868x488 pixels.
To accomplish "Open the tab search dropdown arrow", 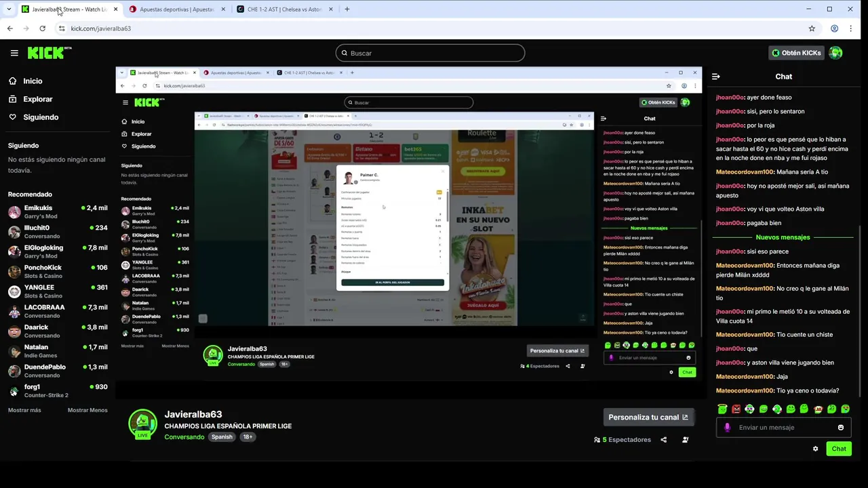I will tap(9, 9).
